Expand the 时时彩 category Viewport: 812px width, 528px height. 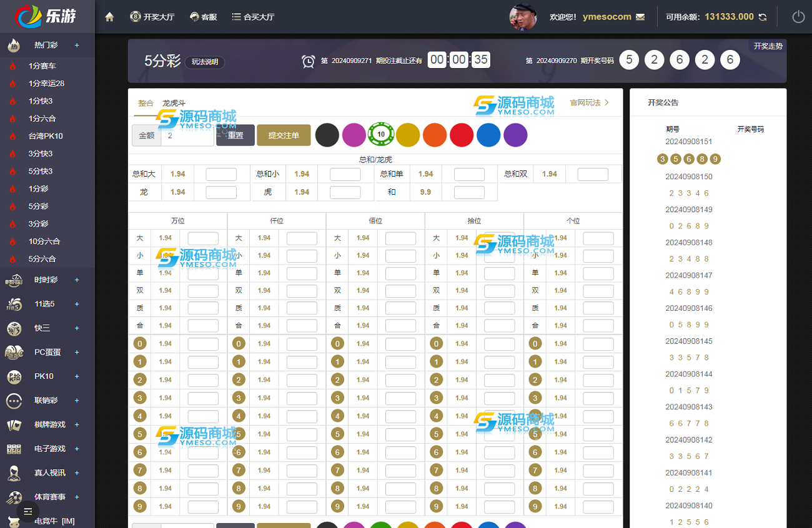(77, 280)
